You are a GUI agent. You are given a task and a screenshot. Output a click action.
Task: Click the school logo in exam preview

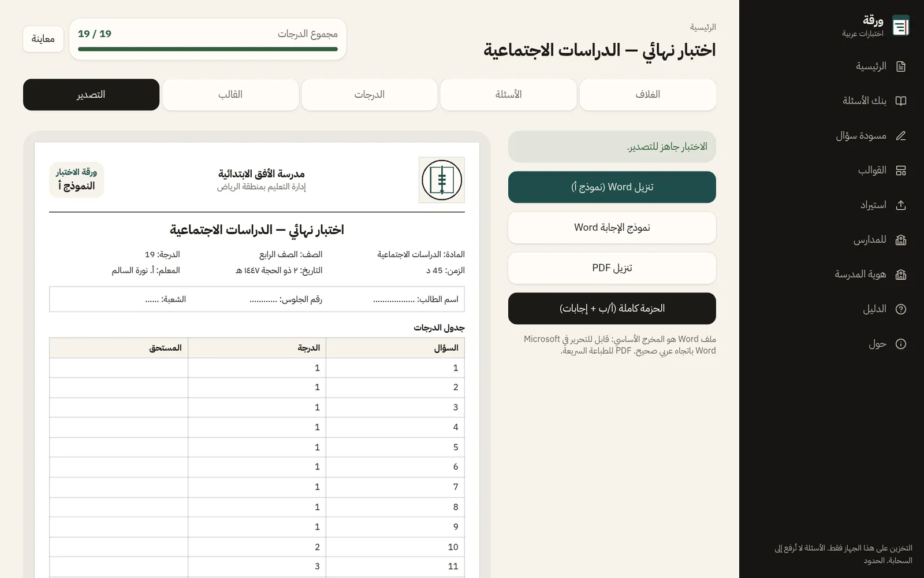tap(442, 180)
